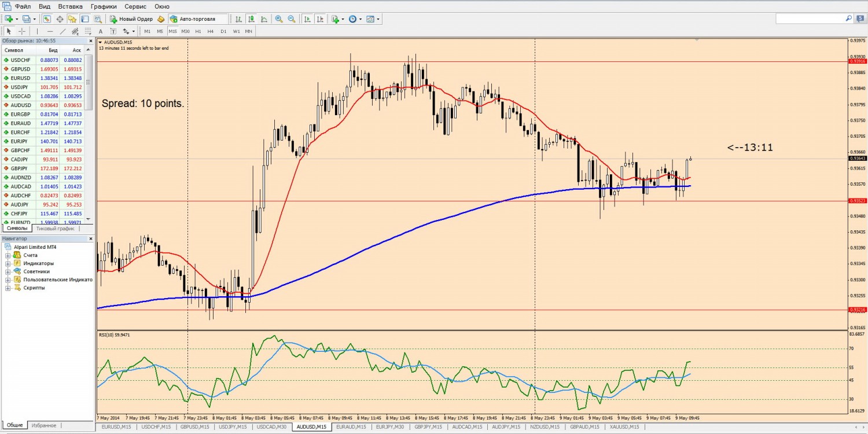The image size is (868, 434).
Task: Open the Файл menu
Action: coord(23,6)
